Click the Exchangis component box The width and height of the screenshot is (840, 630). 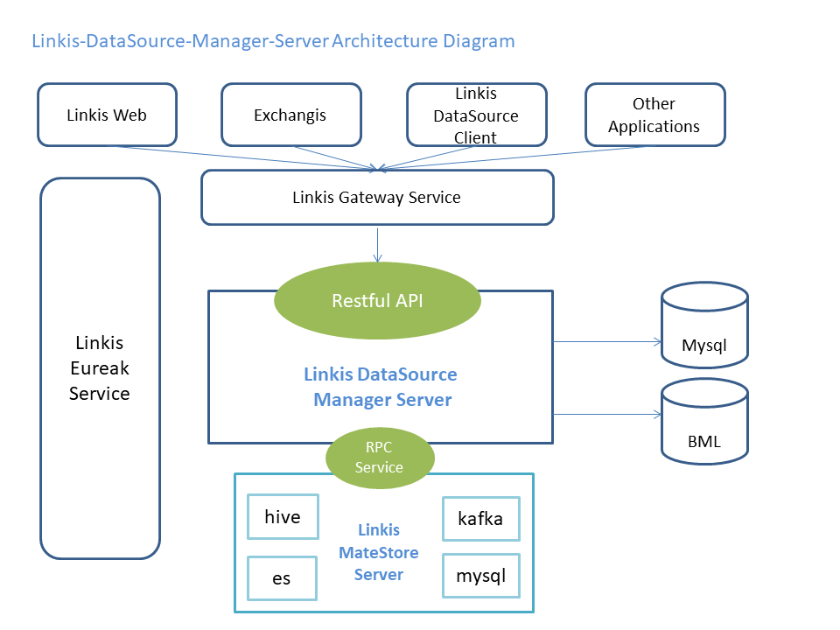pyautogui.click(x=291, y=115)
